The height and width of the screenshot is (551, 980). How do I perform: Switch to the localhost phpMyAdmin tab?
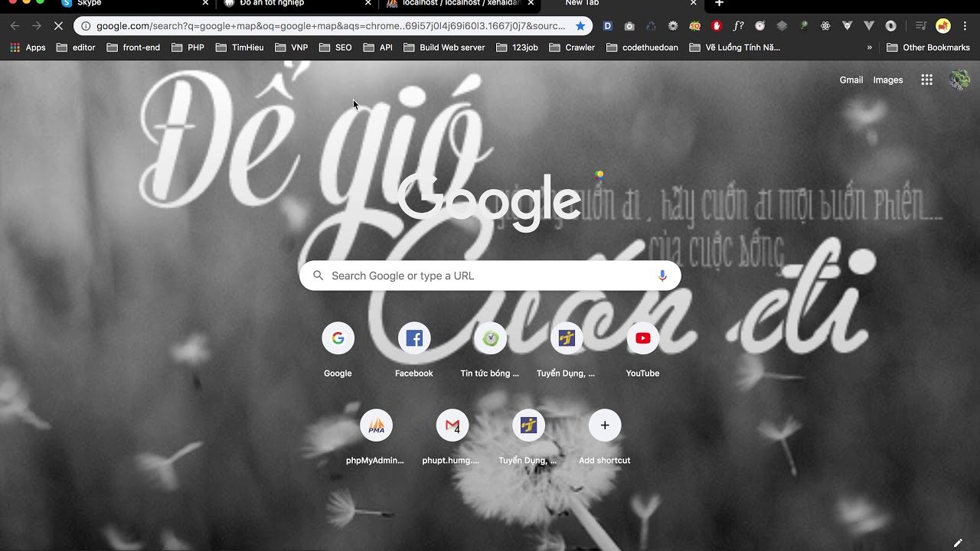[458, 4]
